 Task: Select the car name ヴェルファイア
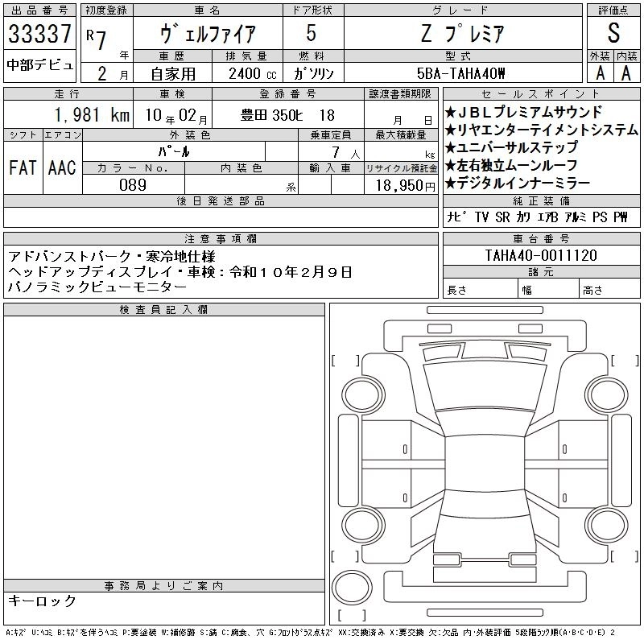[x=208, y=33]
